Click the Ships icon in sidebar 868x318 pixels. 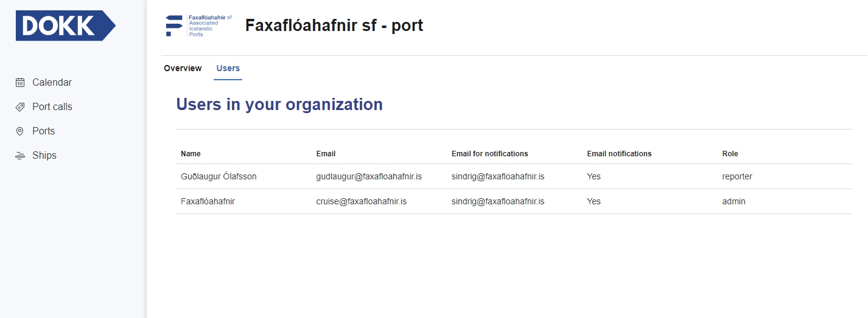20,156
